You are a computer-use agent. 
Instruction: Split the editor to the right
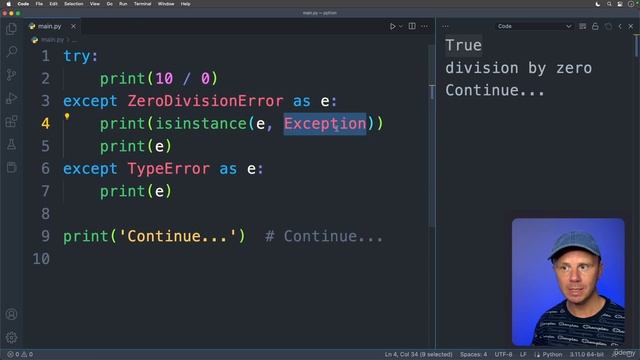(x=412, y=26)
